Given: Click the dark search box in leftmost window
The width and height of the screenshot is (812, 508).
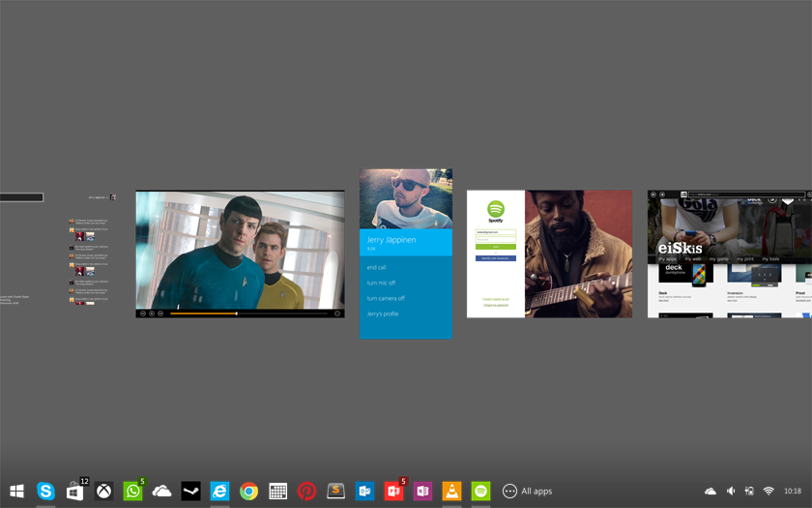Looking at the screenshot, I should [x=21, y=197].
